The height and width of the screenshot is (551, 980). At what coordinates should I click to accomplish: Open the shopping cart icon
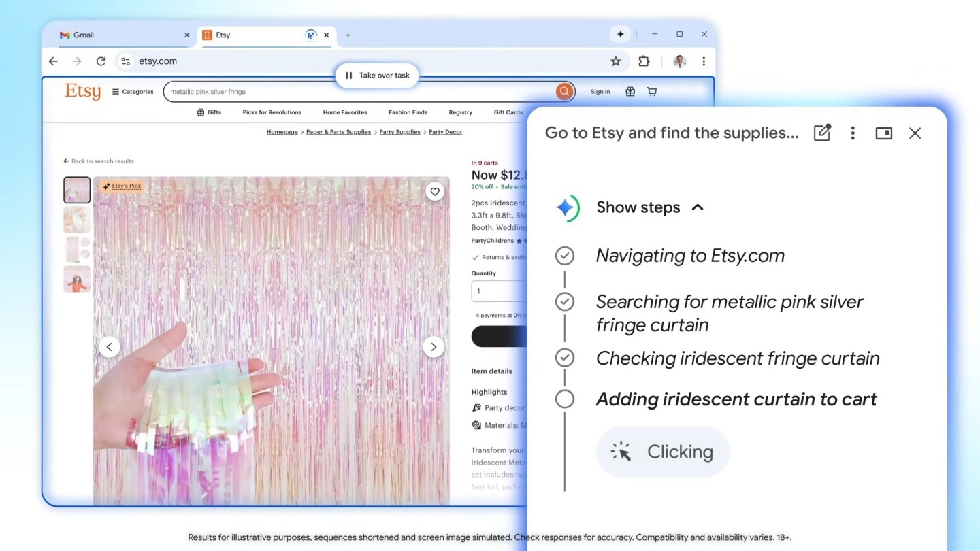(651, 91)
